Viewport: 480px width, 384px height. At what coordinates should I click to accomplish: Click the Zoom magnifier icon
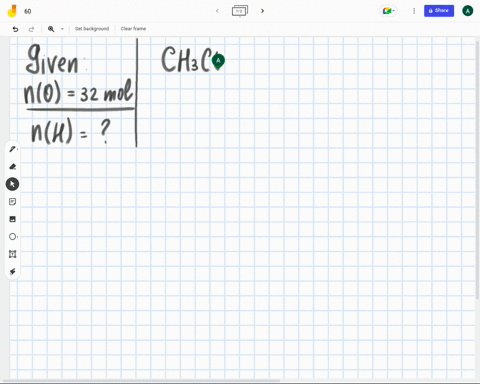point(51,29)
